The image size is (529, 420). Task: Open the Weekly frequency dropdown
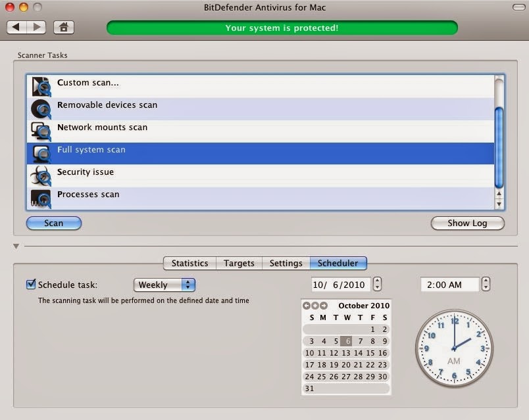tap(164, 285)
